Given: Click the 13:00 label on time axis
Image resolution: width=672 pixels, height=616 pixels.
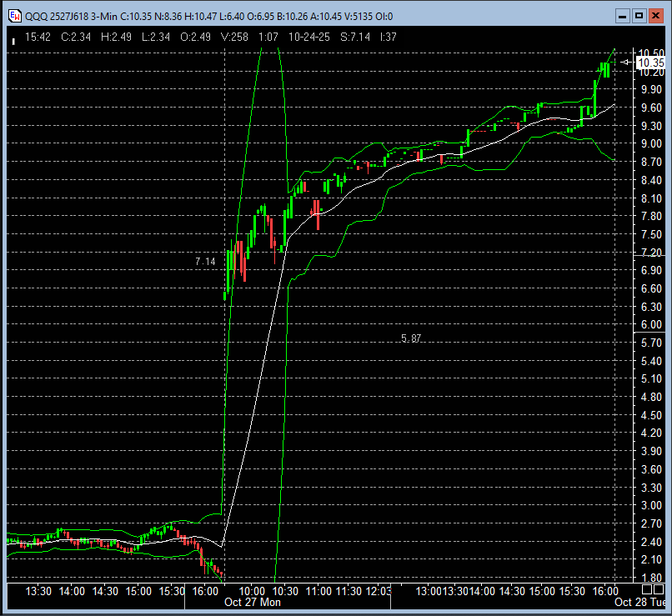Looking at the screenshot, I should 429,591.
